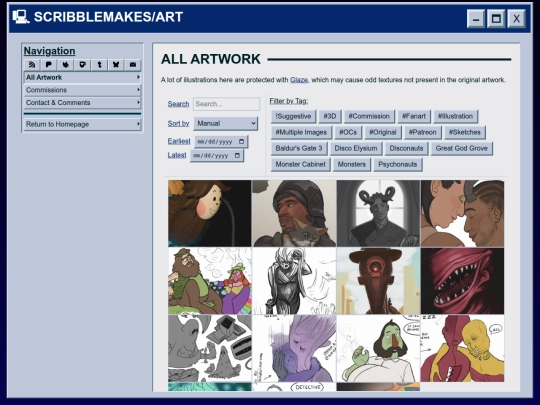
Task: Open the Tumblr icon link
Action: click(x=99, y=64)
